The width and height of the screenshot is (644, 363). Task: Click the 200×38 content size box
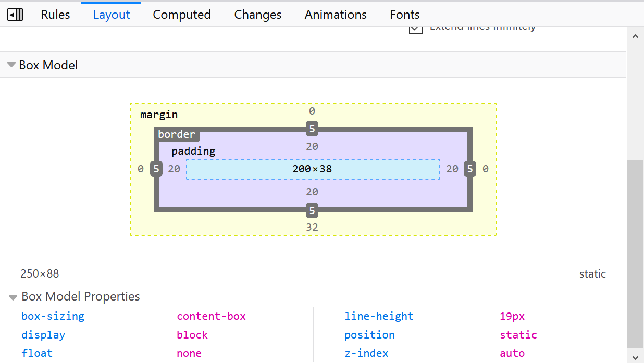(313, 169)
